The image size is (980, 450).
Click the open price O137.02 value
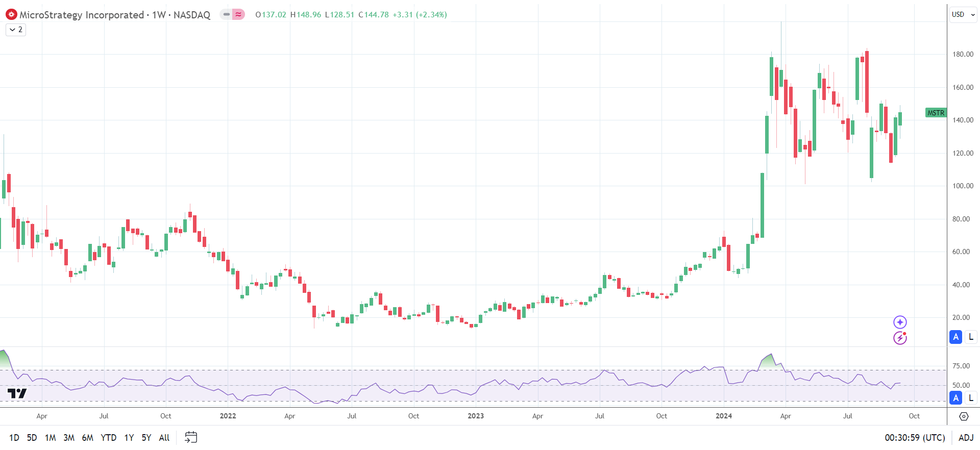(271, 15)
